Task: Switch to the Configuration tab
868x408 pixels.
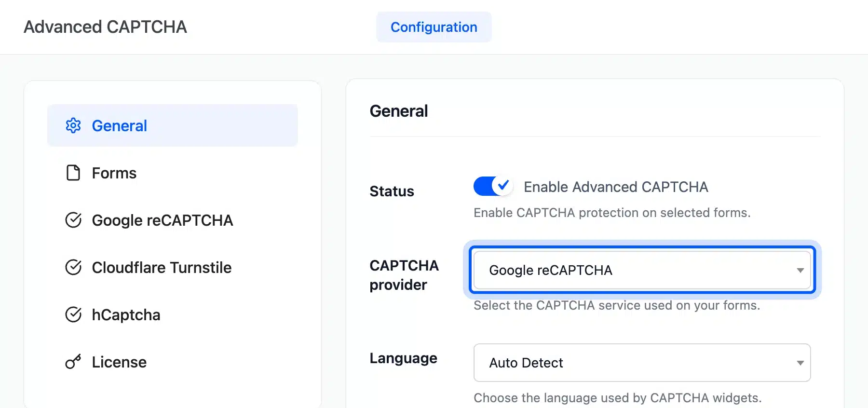Action: [434, 27]
